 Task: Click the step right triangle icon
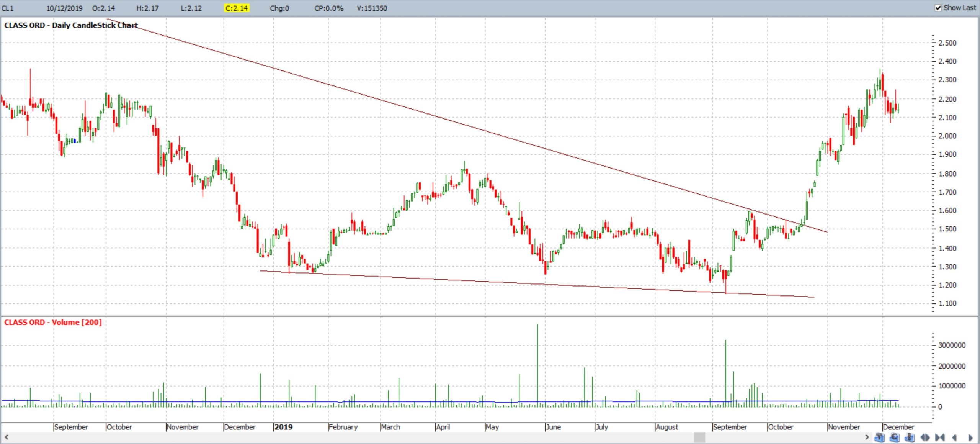coord(970,437)
